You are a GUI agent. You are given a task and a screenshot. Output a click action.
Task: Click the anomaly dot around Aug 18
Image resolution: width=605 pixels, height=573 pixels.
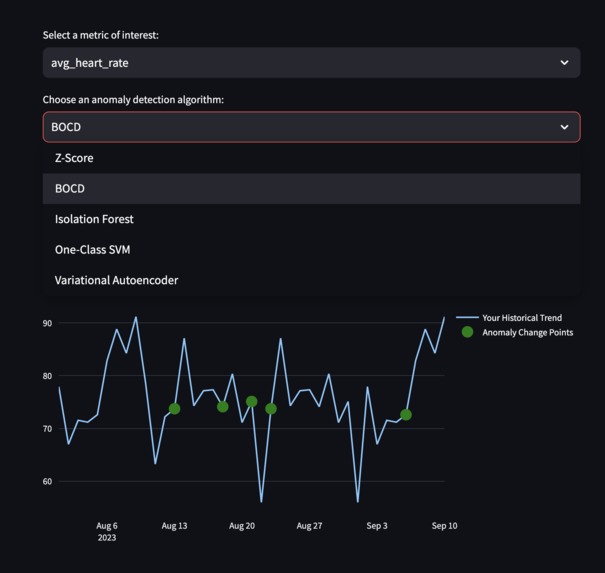pos(223,407)
